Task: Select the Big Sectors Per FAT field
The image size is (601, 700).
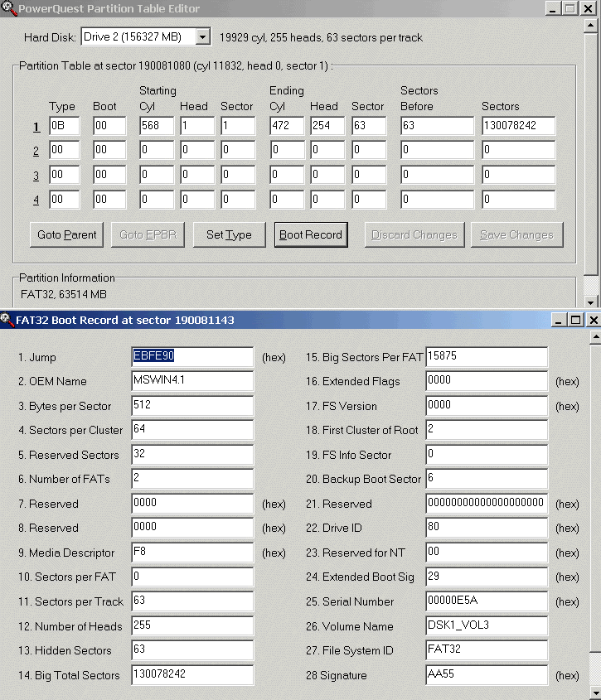Action: tap(487, 357)
